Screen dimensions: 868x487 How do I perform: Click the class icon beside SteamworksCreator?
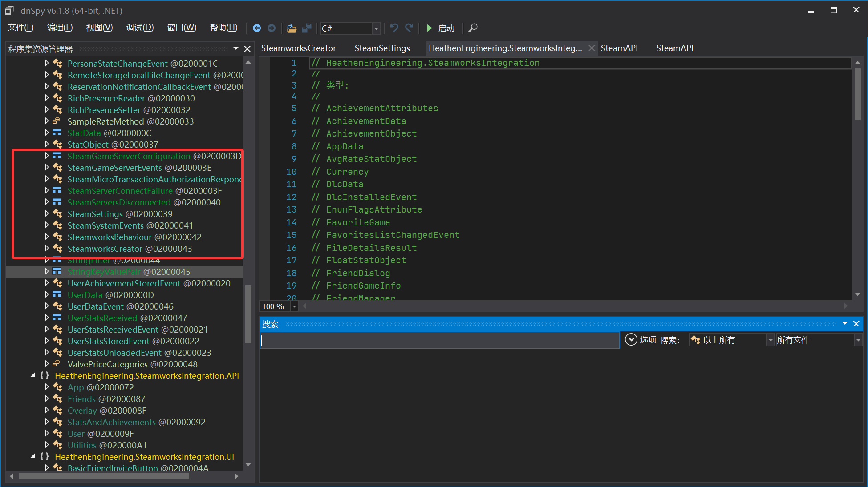click(x=57, y=249)
